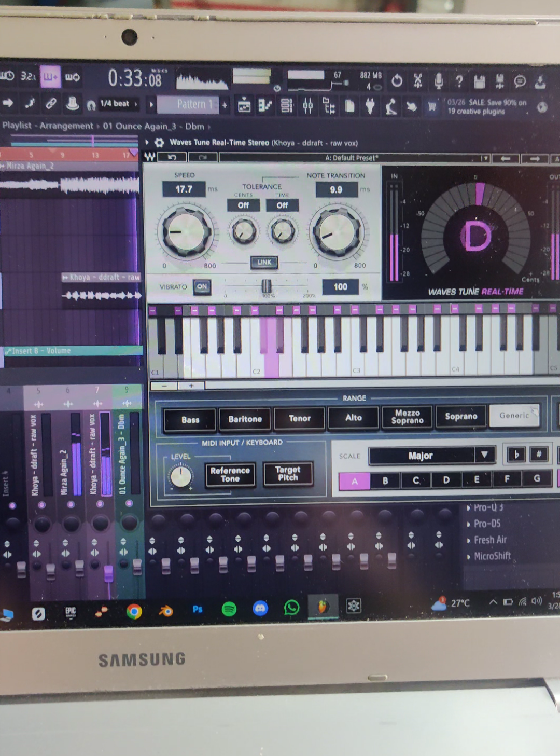Open the plugin picker plug icon
Viewport: 560px width, 756px height.
[370, 106]
